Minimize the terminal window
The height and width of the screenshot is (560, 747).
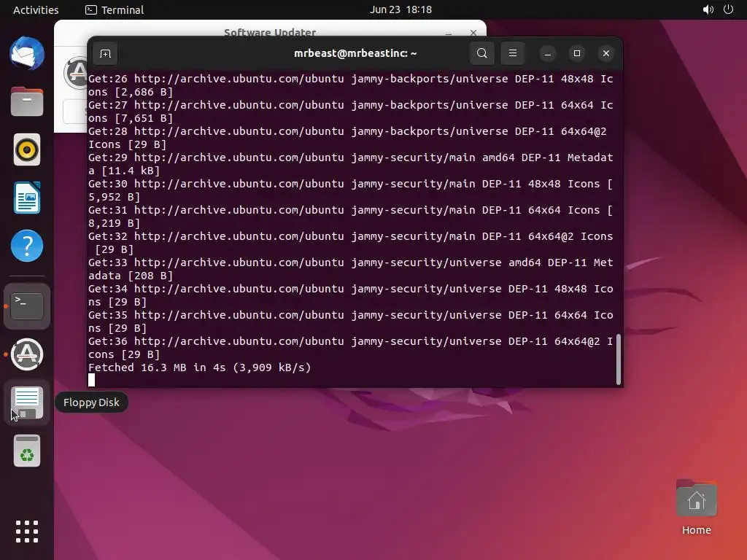pyautogui.click(x=548, y=53)
